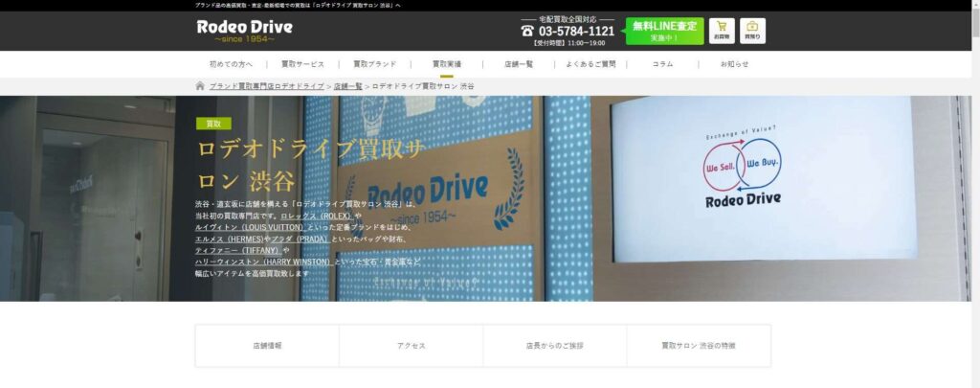
Task: Select the 店長からのご挨拶 tab
Action: tap(555, 346)
